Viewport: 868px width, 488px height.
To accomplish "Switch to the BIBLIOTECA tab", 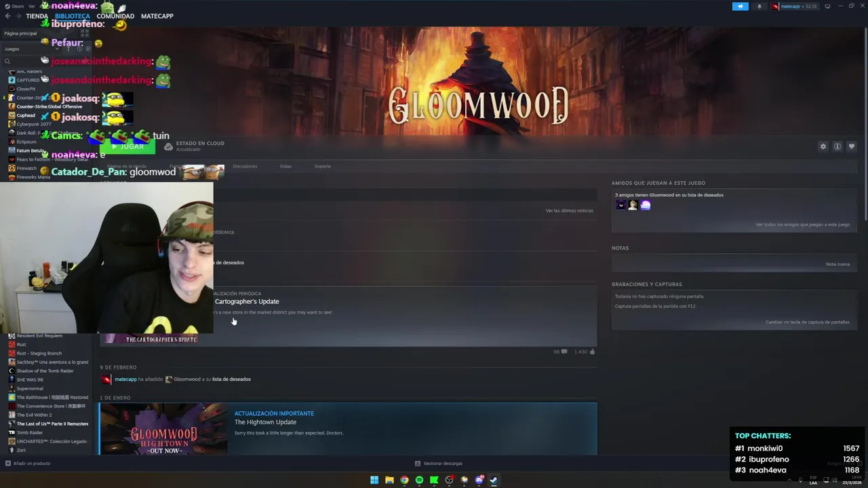I will (x=73, y=16).
